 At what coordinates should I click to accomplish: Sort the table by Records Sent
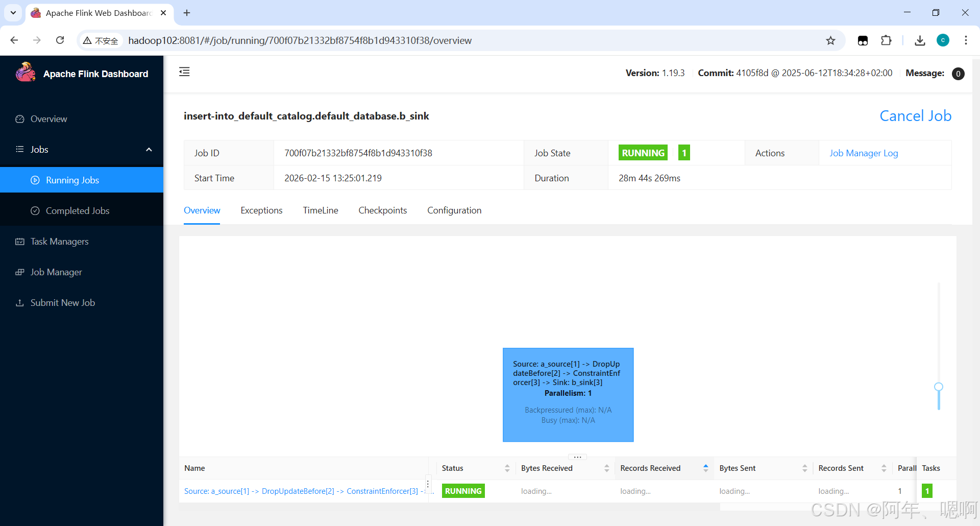pyautogui.click(x=884, y=468)
